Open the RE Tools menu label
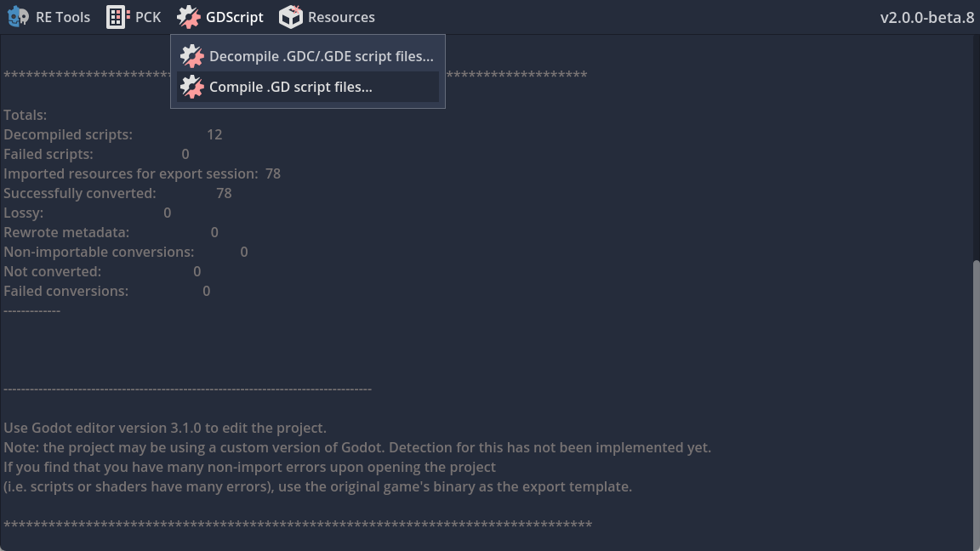Screen dimensions: 980x551 (63, 17)
